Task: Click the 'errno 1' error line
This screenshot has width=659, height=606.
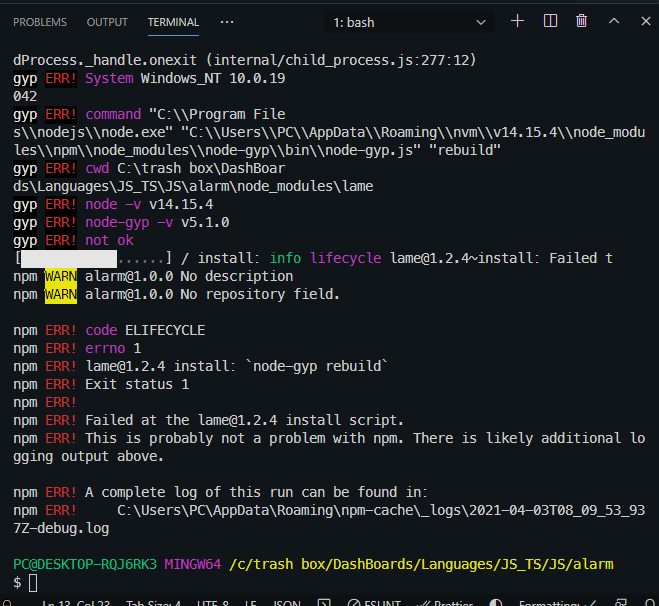Action: click(x=77, y=348)
